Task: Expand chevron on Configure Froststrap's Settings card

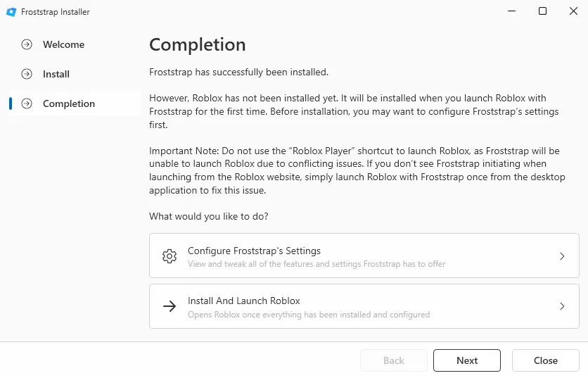Action: (x=562, y=256)
